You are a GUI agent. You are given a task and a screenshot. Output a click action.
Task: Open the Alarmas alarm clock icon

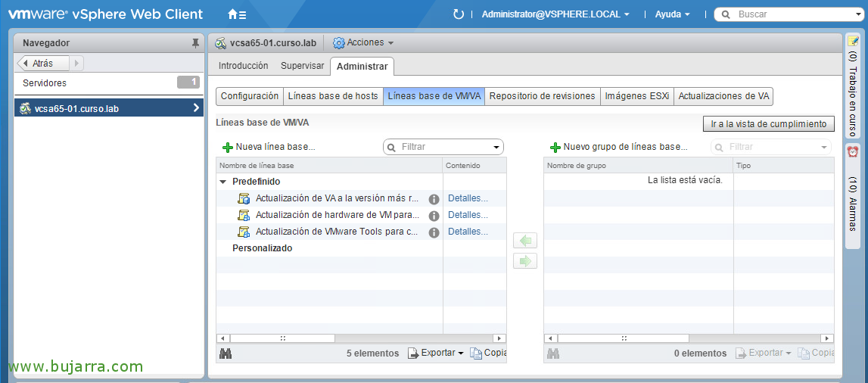(853, 151)
